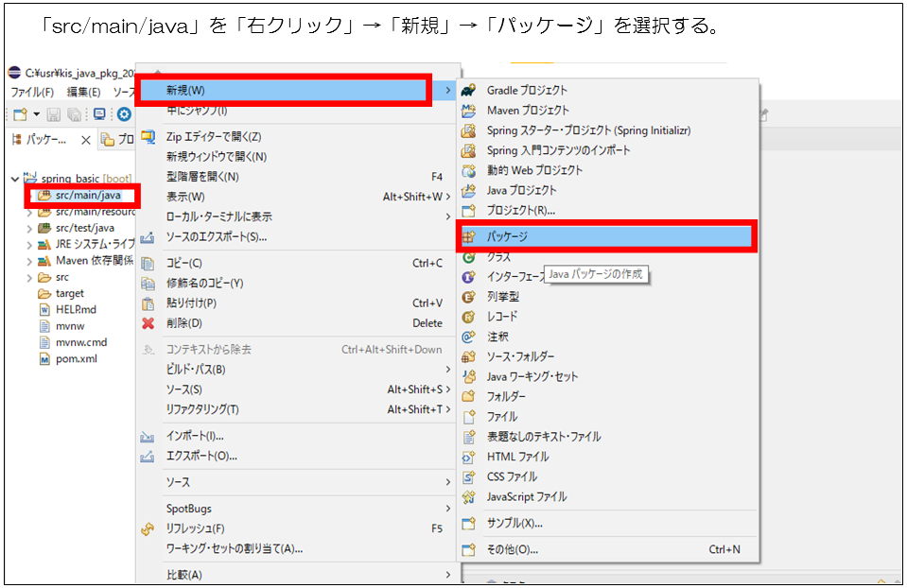907x588 pixels.
Task: Open the ファイル(F) menu in the menu bar
Action: (x=32, y=92)
